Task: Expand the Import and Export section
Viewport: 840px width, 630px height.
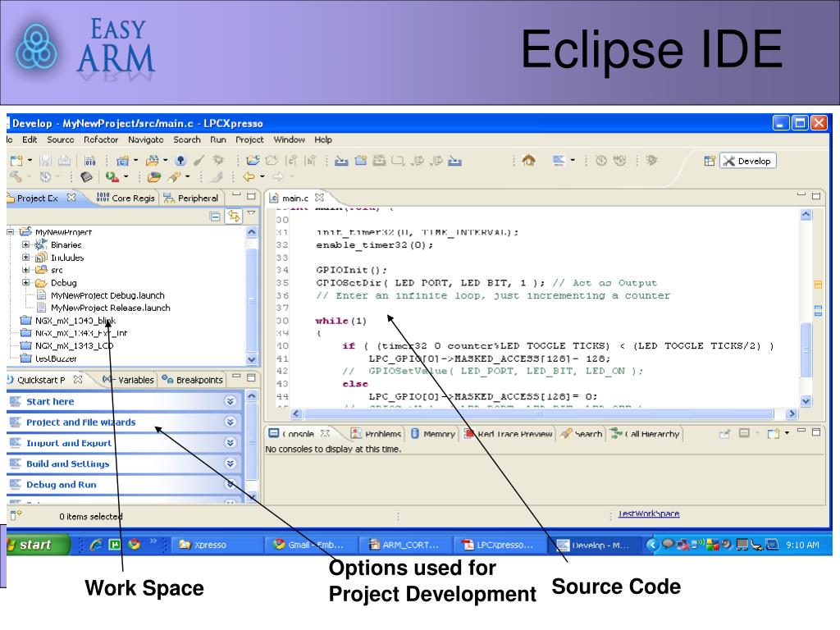Action: coord(231,443)
